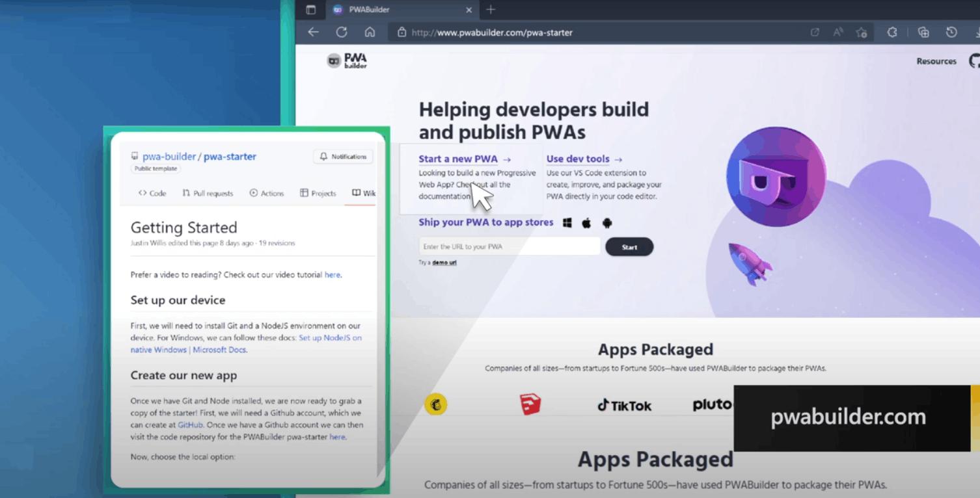The width and height of the screenshot is (980, 498).
Task: Go to the browser home page icon
Action: point(370,32)
